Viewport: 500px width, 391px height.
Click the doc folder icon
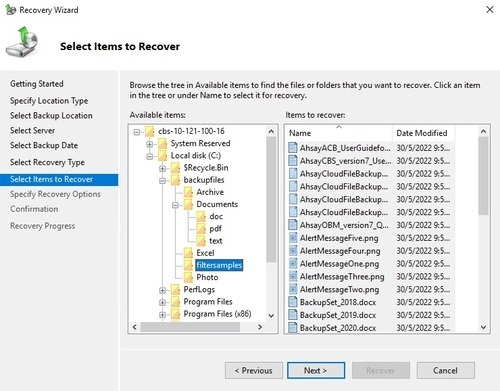point(201,217)
